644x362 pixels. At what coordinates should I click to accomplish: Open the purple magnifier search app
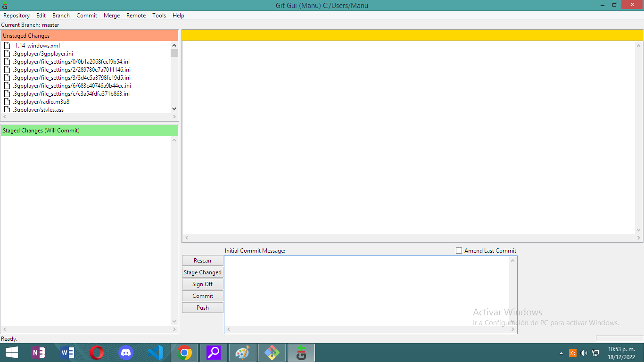214,353
